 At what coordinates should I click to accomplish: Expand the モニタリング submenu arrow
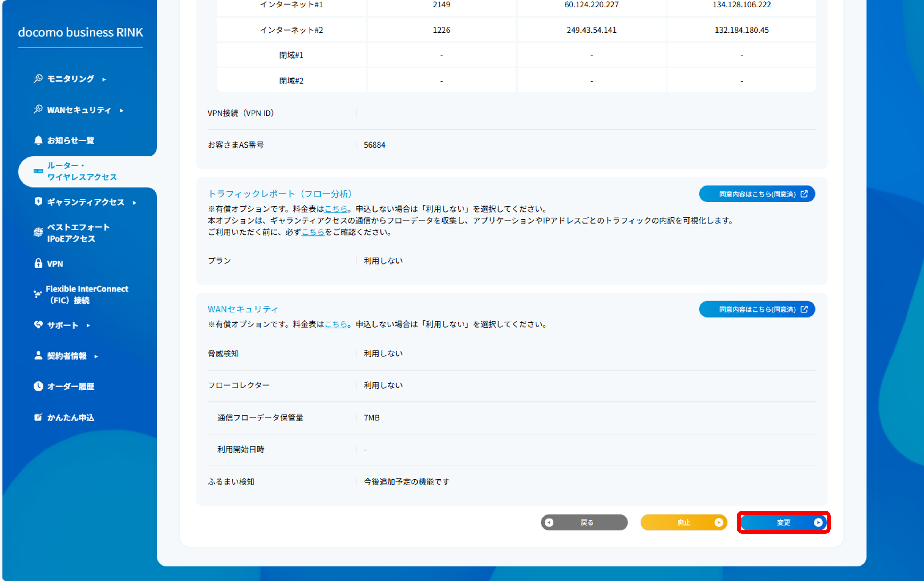click(104, 79)
